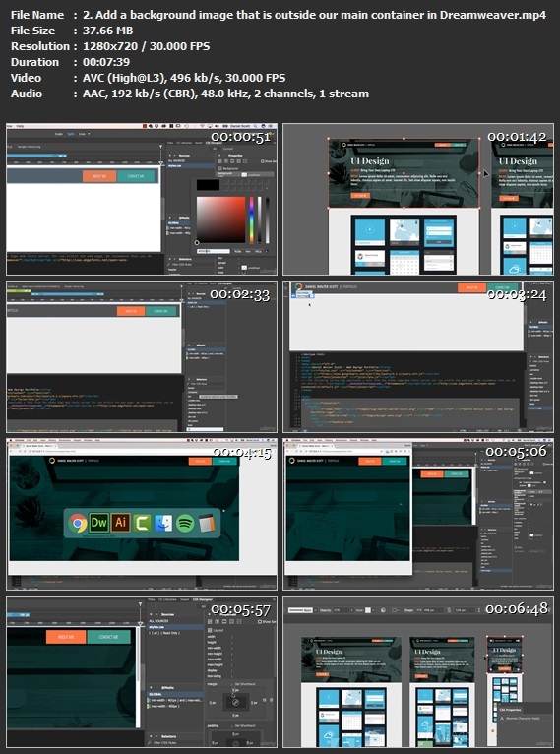Select styles.css in the 00:05:57 frame
The width and height of the screenshot is (560, 754).
point(175,627)
